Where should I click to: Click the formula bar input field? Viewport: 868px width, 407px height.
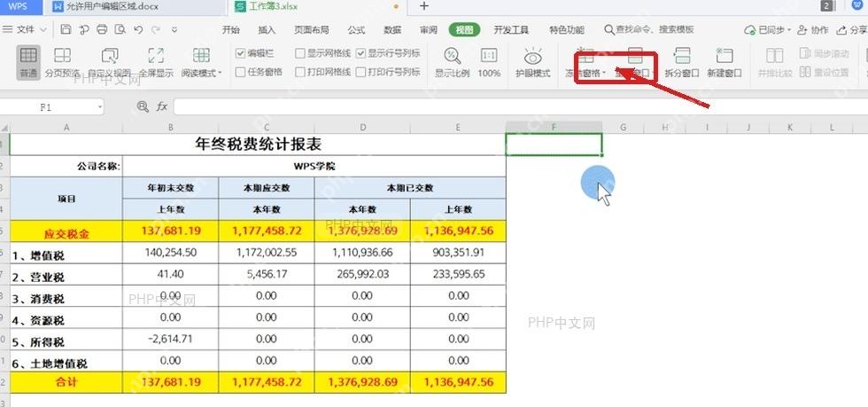pos(521,106)
